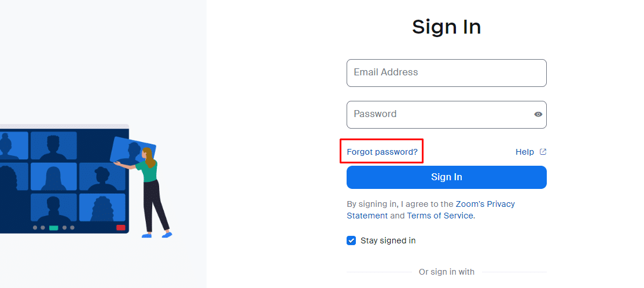Select the top-center participant tile in illustration
This screenshot has width=644, height=288.
54,145
